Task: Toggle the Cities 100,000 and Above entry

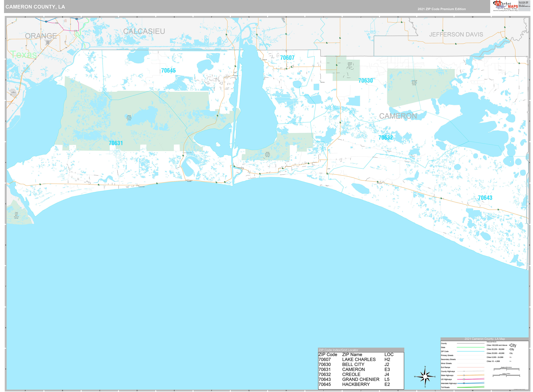Action: pyautogui.click(x=497, y=345)
